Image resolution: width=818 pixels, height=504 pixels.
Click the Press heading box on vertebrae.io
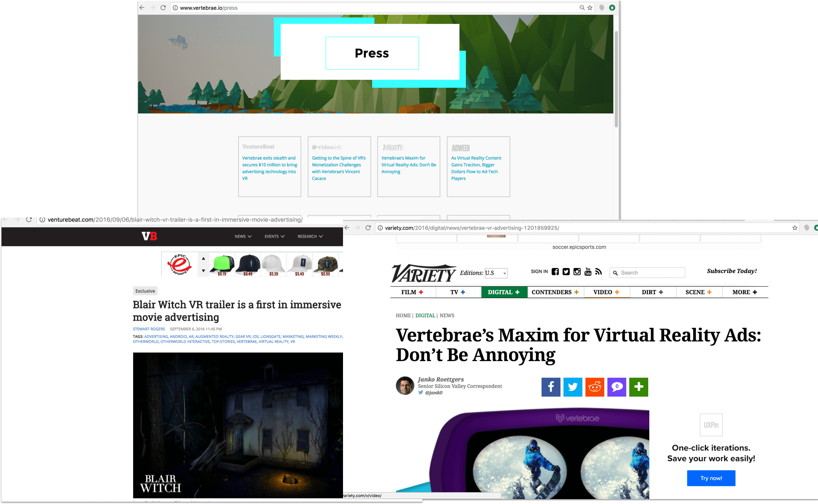click(x=372, y=53)
